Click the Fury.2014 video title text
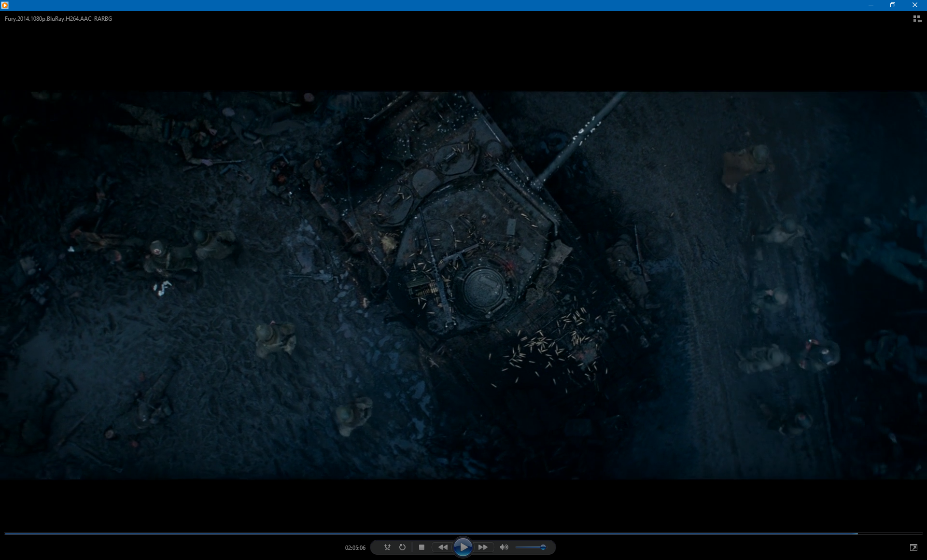This screenshot has width=927, height=560. click(x=58, y=19)
